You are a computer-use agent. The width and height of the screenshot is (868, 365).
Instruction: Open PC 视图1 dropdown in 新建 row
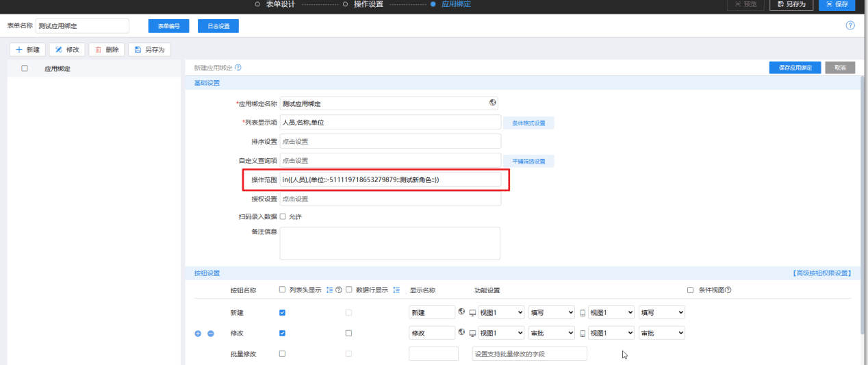[x=501, y=312]
